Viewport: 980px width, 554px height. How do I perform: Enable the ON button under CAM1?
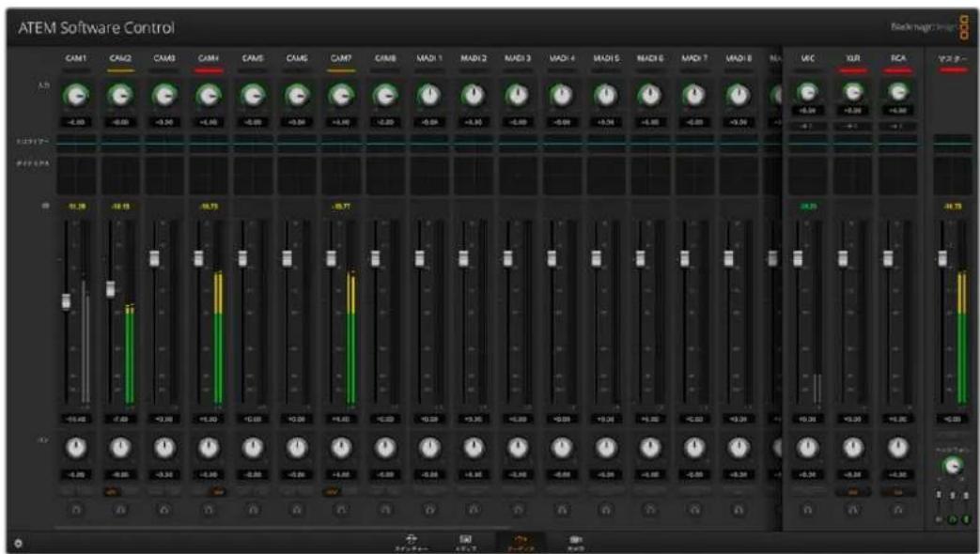[68, 492]
